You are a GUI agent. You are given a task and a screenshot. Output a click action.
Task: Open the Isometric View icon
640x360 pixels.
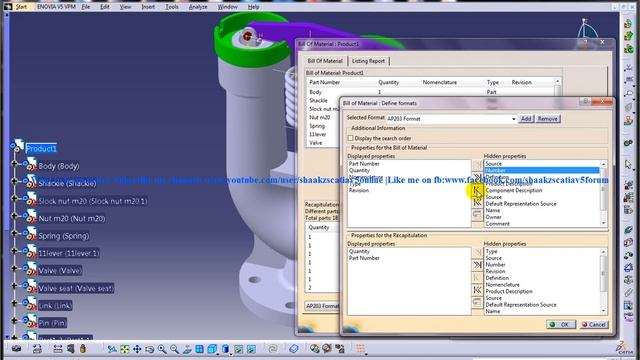click(212, 349)
